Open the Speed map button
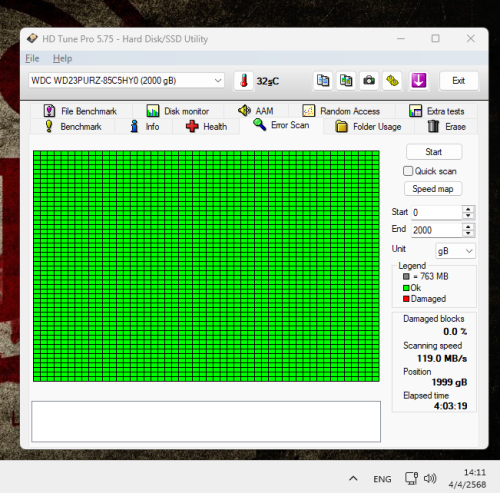Image resolution: width=500 pixels, height=493 pixels. click(x=433, y=189)
